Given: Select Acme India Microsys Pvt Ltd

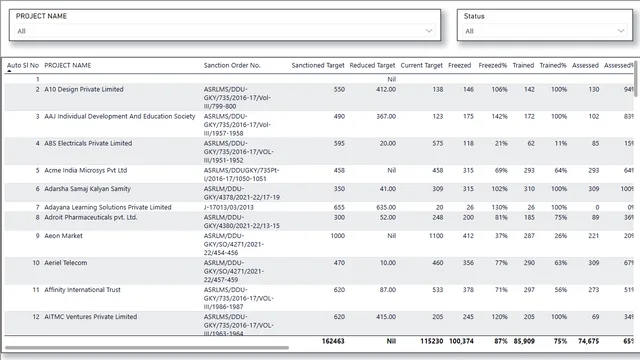Looking at the screenshot, I should 86,170.
